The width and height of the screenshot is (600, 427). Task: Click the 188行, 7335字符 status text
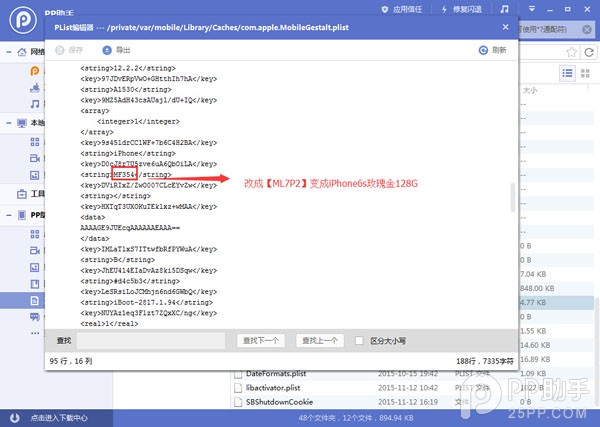(x=484, y=361)
